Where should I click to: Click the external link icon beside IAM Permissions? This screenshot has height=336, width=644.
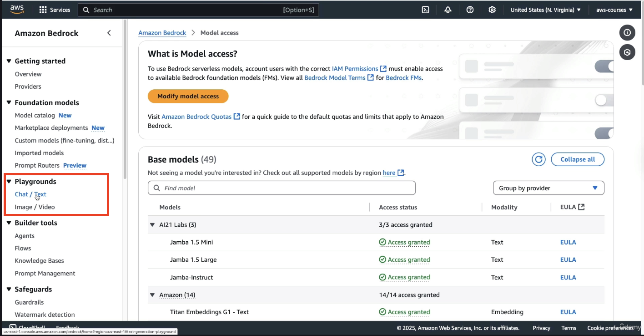pos(383,69)
